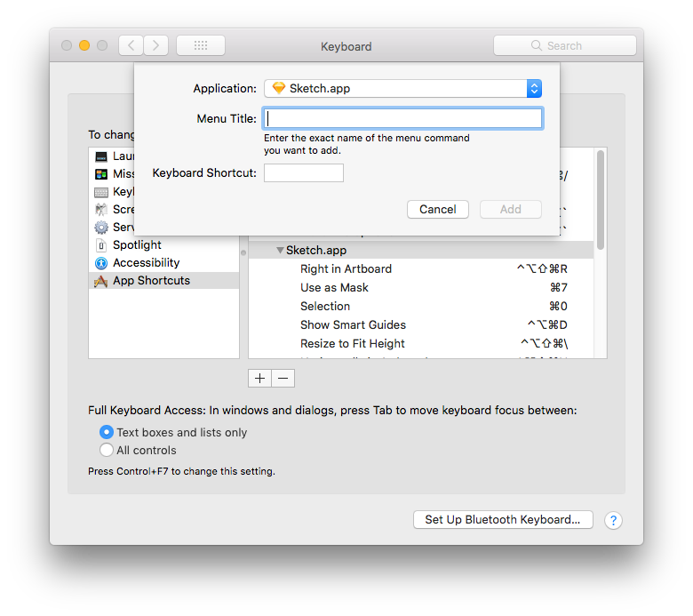The height and width of the screenshot is (616, 693).
Task: Select Resize to Fit Height row
Action: pos(421,343)
